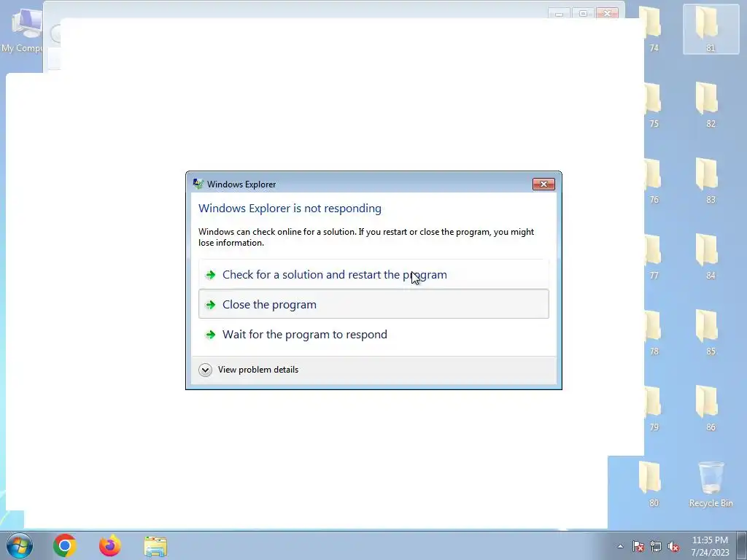Select desktop folder 82

point(711,105)
